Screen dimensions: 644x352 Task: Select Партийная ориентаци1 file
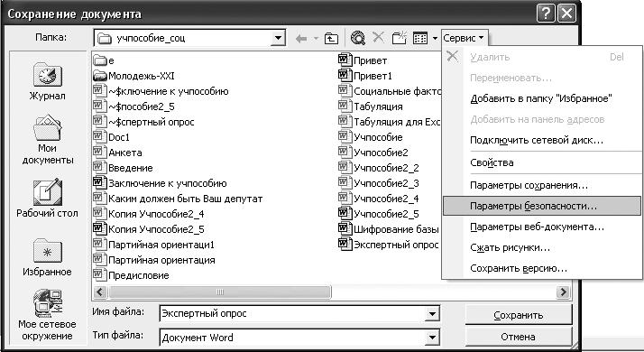point(154,245)
